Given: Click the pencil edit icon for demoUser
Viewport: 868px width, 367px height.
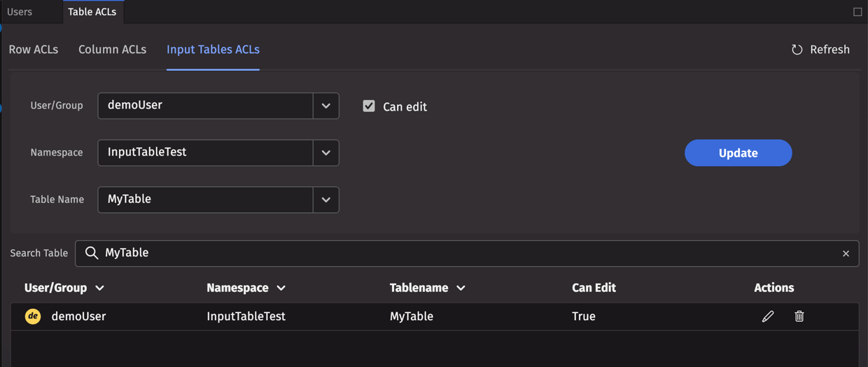Looking at the screenshot, I should click(x=768, y=317).
